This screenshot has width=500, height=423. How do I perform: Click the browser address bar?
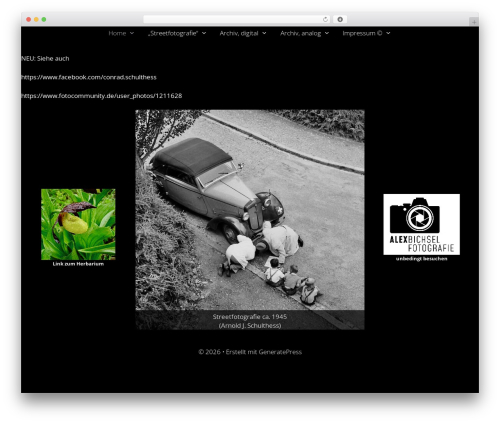pos(237,19)
